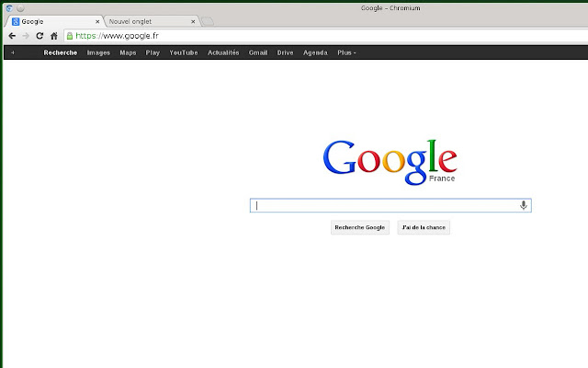Go back with the back arrow
The image size is (588, 368).
(12, 36)
